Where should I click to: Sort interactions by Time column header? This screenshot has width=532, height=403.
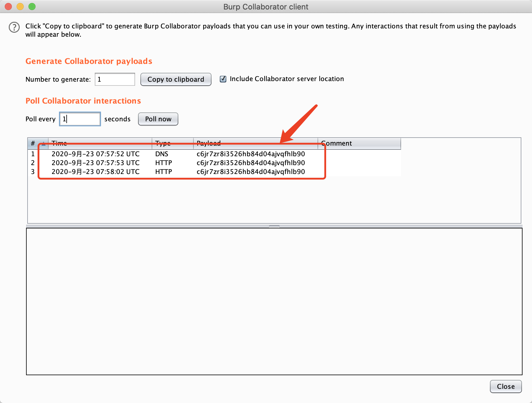100,144
